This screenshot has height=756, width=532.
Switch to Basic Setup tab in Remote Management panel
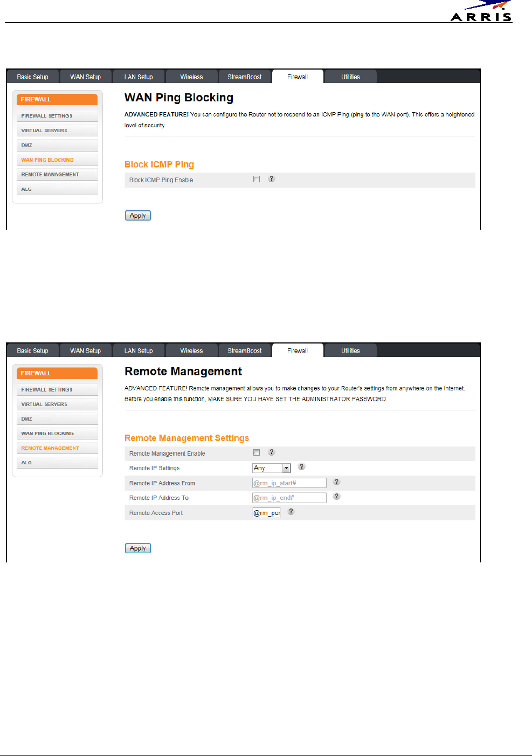(32, 350)
